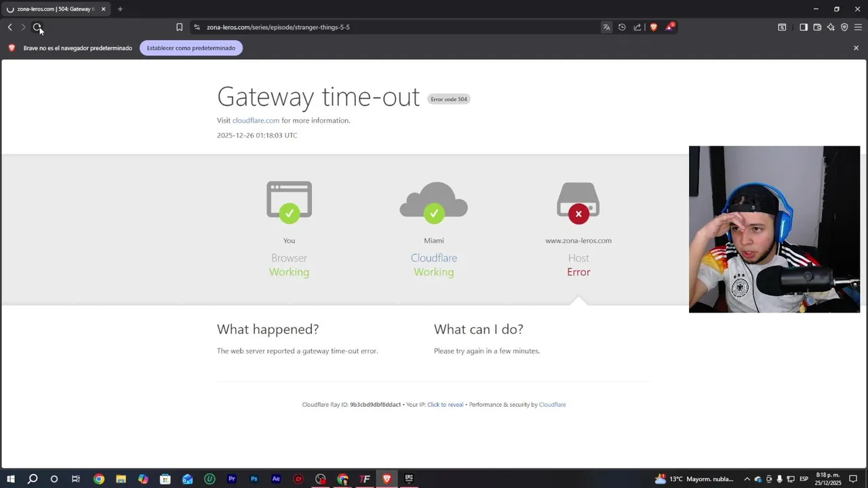Click Establecer como predeterminado button

[x=191, y=48]
